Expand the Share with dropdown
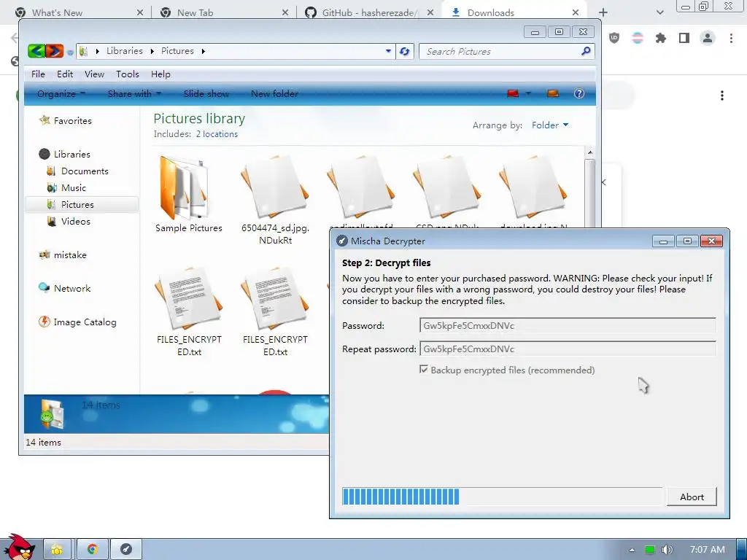747x560 pixels. click(134, 93)
